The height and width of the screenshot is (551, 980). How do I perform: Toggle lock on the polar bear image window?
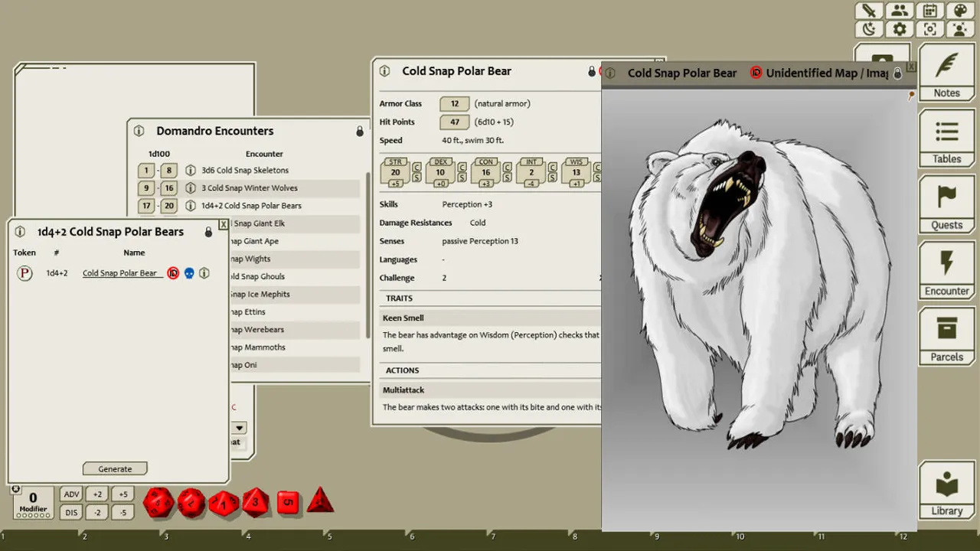pyautogui.click(x=898, y=73)
